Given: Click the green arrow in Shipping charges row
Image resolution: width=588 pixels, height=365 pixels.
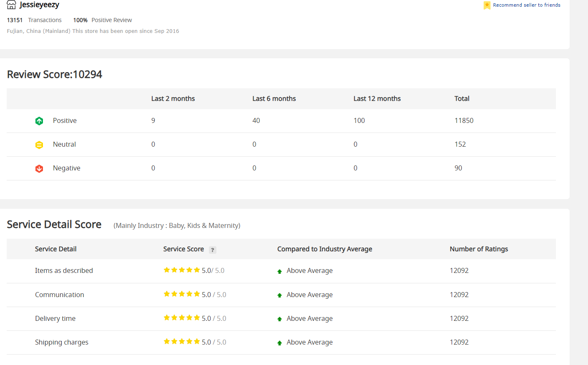Looking at the screenshot, I should click(280, 343).
